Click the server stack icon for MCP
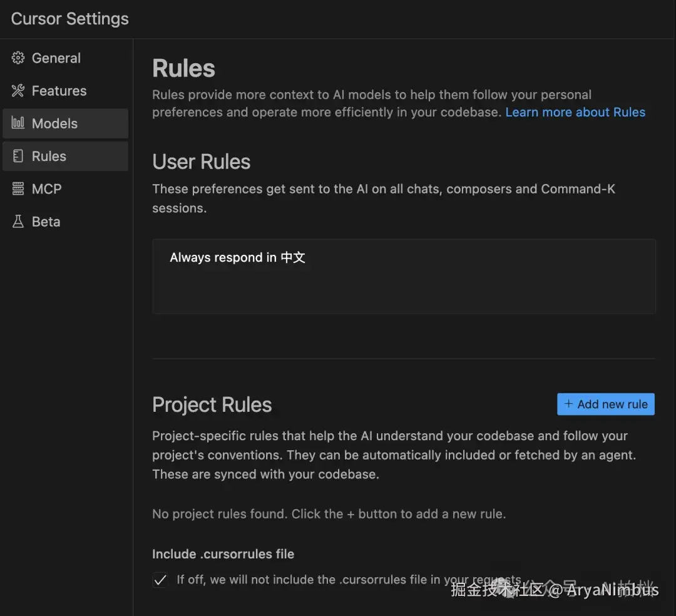 [x=18, y=188]
